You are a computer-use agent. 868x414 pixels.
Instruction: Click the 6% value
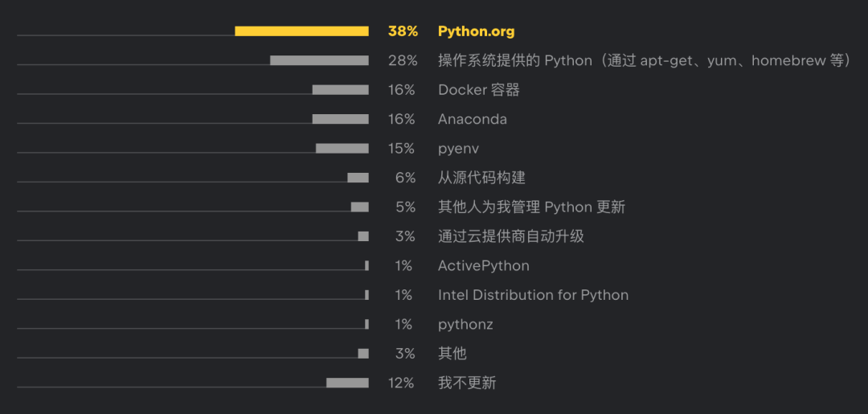click(406, 178)
